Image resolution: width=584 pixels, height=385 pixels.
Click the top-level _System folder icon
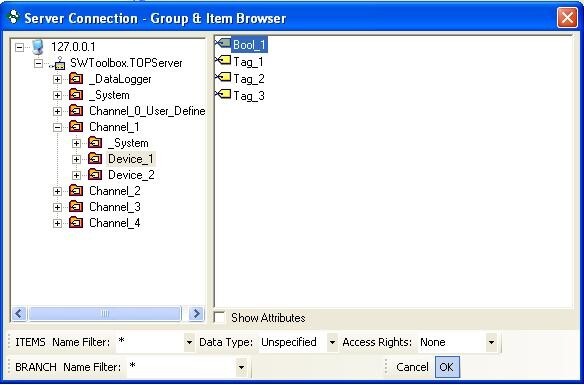click(x=76, y=95)
